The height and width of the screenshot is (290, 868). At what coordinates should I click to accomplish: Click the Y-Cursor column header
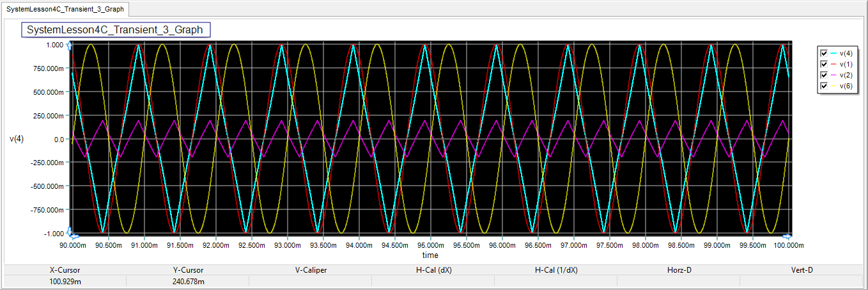pyautogui.click(x=187, y=270)
